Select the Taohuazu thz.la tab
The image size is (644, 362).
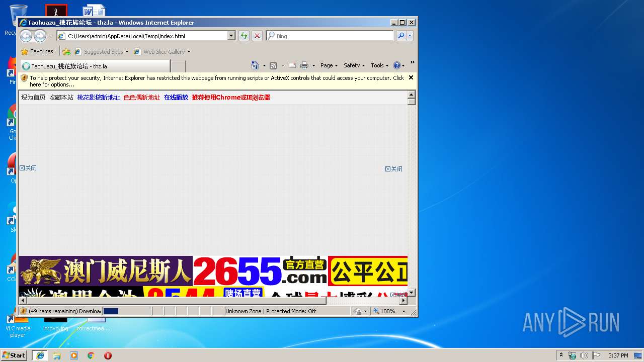pos(95,66)
